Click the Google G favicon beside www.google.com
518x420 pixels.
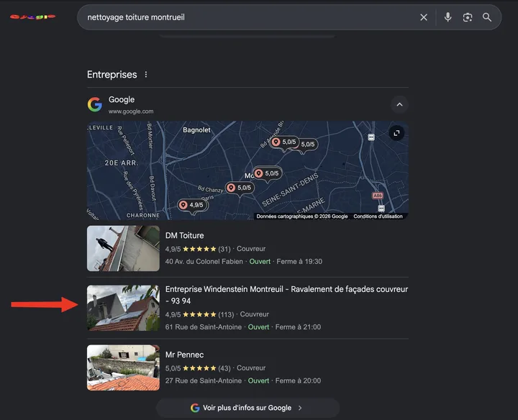[95, 105]
